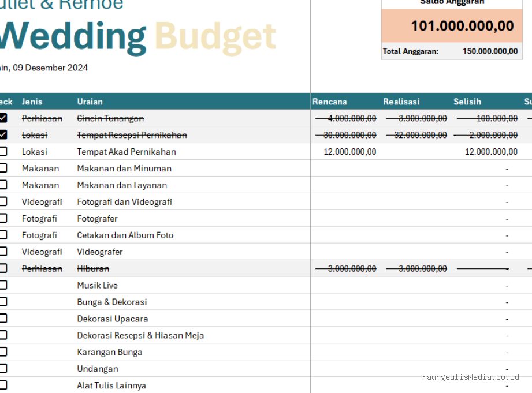Click Rencana value 4.000.000,00
Screen dimensions: 532x393
pyautogui.click(x=352, y=118)
